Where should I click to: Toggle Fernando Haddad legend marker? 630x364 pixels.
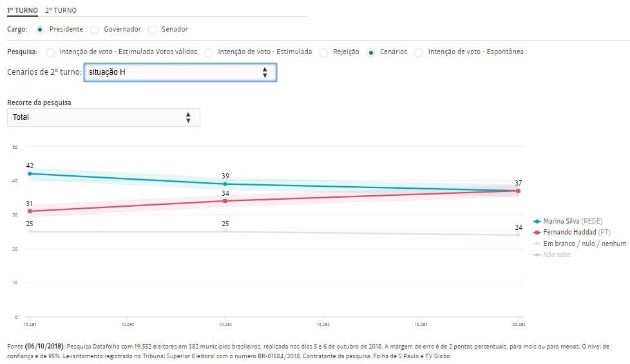(x=537, y=233)
